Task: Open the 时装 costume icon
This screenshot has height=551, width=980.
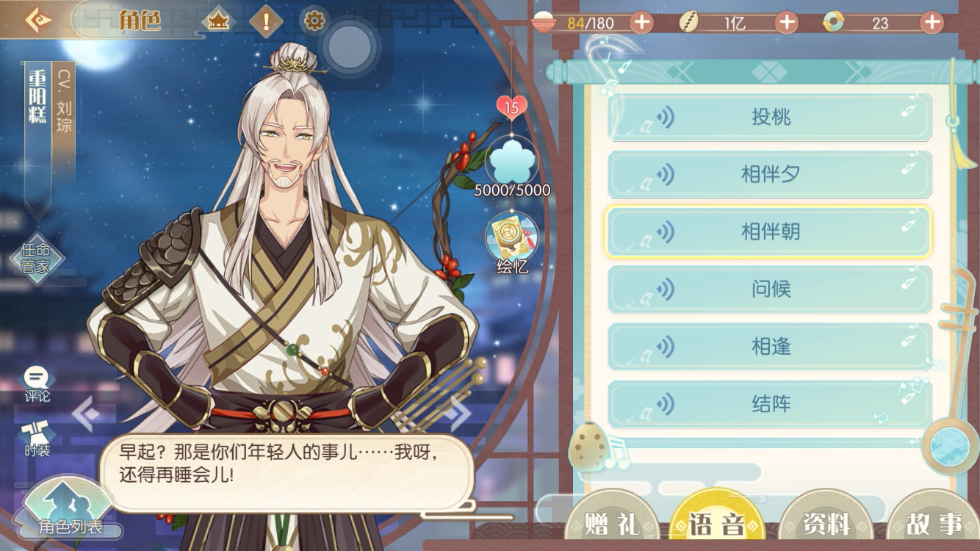Action: 37,439
